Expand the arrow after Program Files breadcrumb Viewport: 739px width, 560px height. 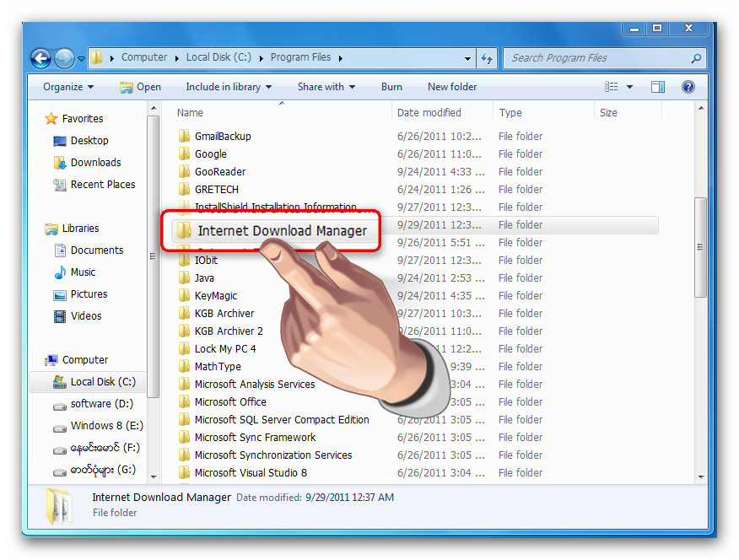point(340,58)
